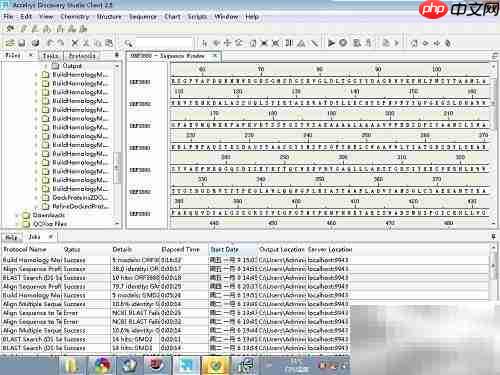This screenshot has height=375, width=500.
Task: Click the tree panel scroll down arrow
Action: (x=117, y=224)
